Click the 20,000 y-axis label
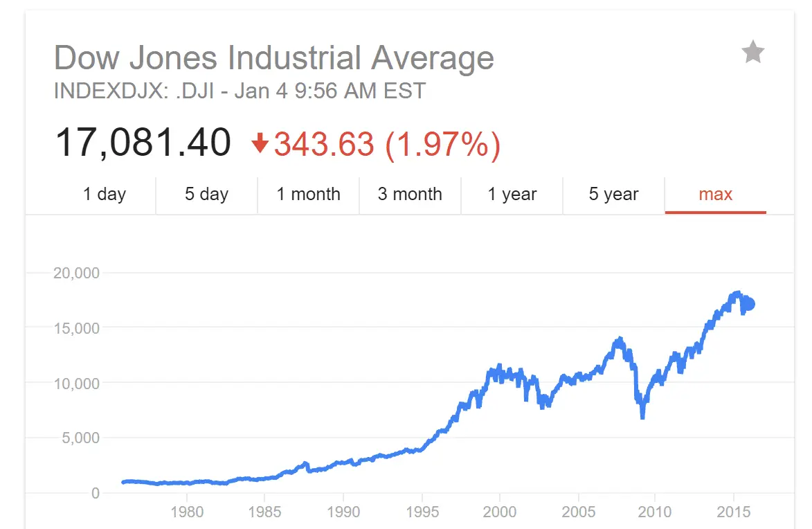Image resolution: width=812 pixels, height=529 pixels. click(76, 273)
